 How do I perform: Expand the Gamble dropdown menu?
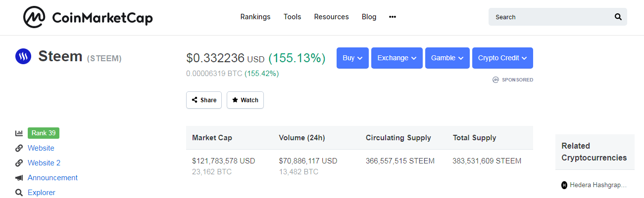[x=446, y=58]
